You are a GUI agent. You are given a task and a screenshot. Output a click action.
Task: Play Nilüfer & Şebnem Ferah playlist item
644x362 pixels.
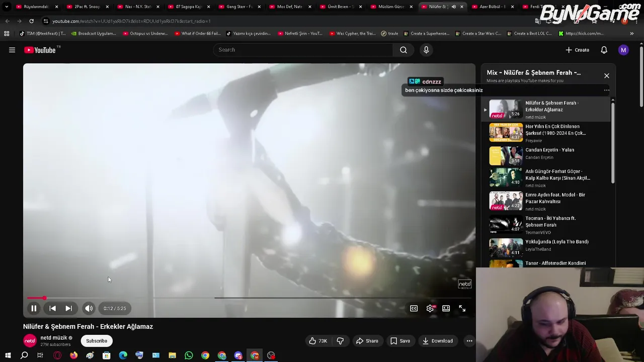point(546,109)
